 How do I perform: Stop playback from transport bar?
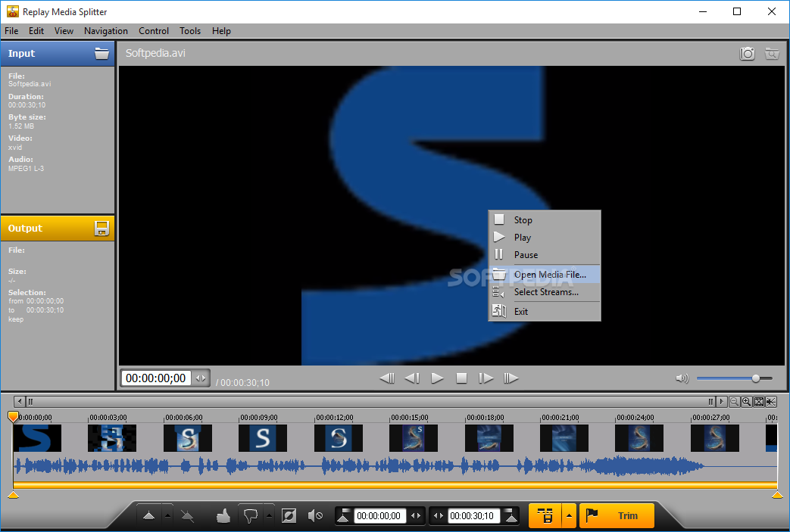(x=461, y=378)
